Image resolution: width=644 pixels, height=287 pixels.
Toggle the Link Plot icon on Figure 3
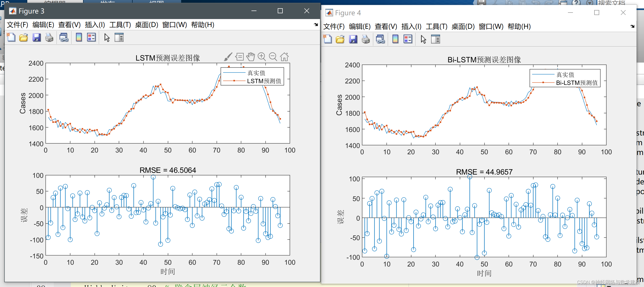[x=64, y=37]
